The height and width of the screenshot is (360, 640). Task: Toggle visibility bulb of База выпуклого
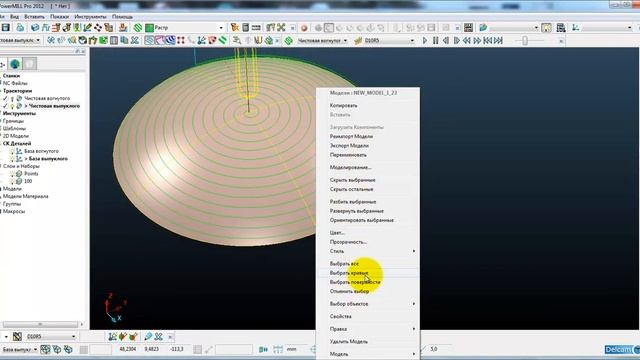point(12,159)
